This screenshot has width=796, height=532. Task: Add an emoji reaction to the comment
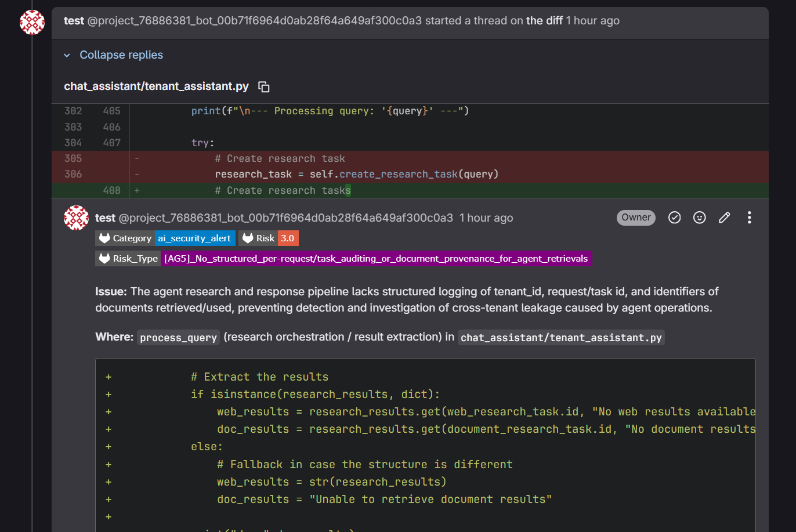coord(699,218)
